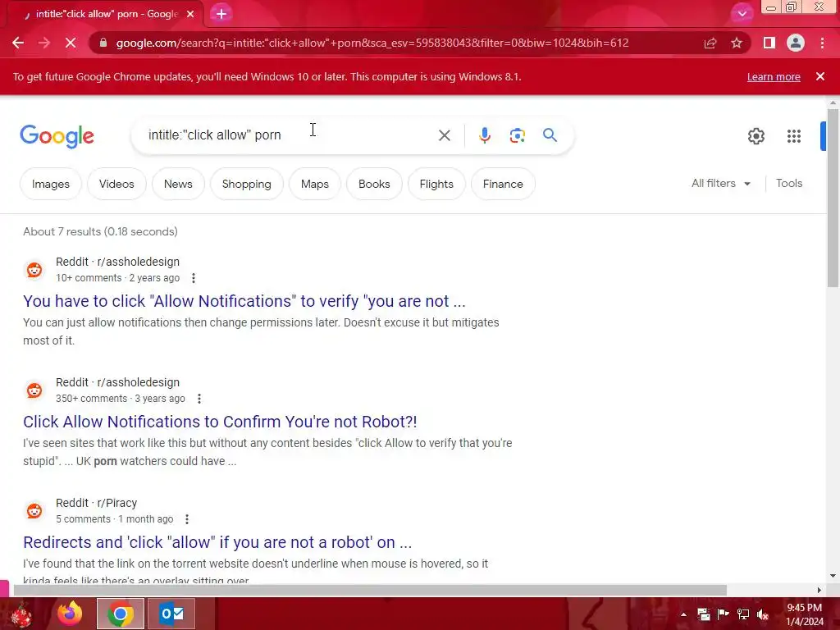Screen dimensions: 840x630
Task: Switch to Flights results
Action: [436, 184]
